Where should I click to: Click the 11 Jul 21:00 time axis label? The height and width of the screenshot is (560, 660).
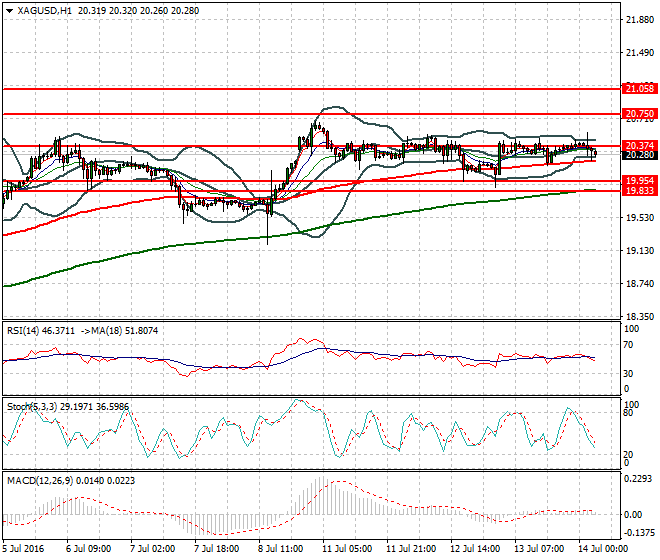coord(411,549)
